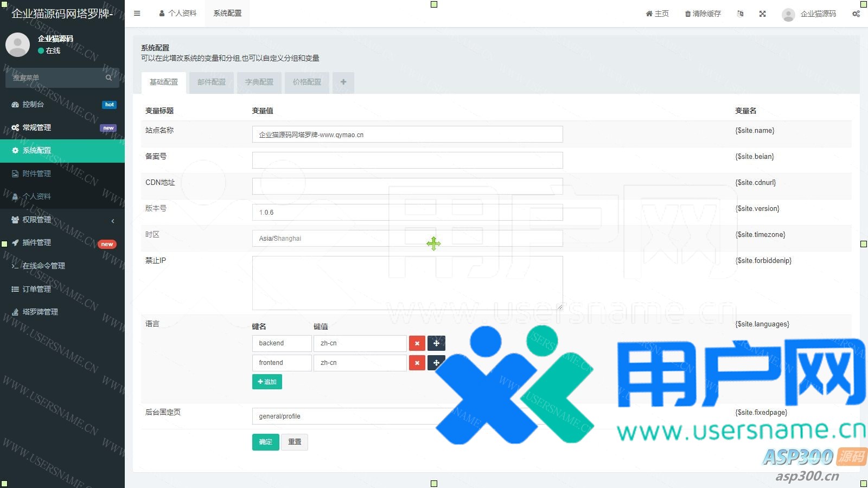Click the 重置 reset button
This screenshot has height=488, width=868.
(295, 442)
